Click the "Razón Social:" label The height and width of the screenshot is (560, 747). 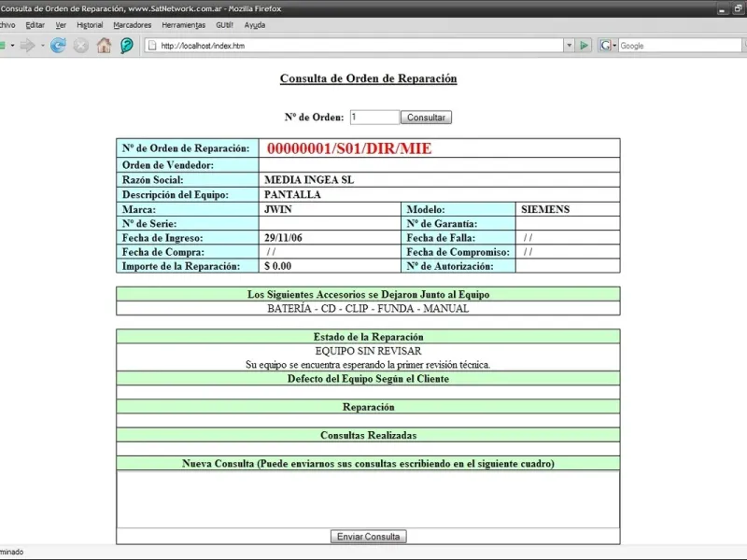click(x=152, y=180)
